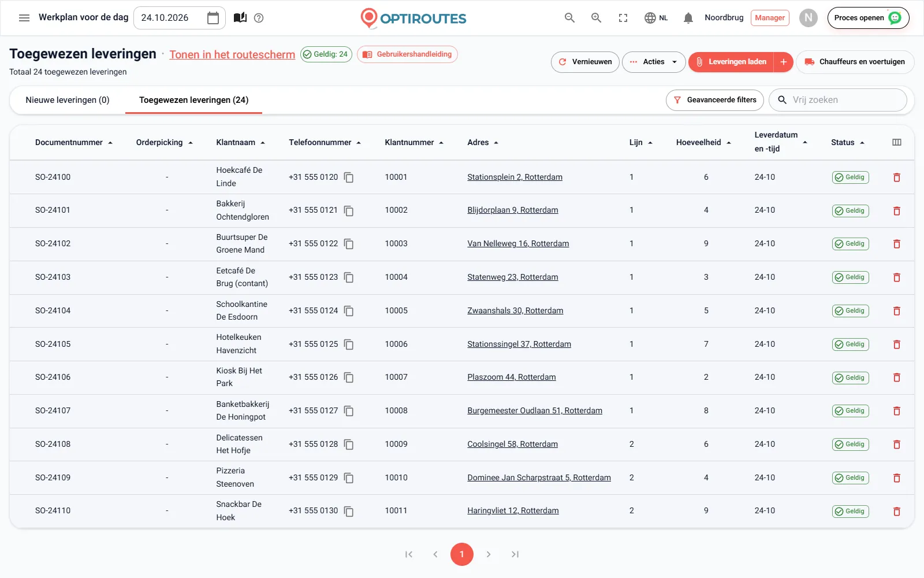Go to previous page arrow

pyautogui.click(x=435, y=554)
